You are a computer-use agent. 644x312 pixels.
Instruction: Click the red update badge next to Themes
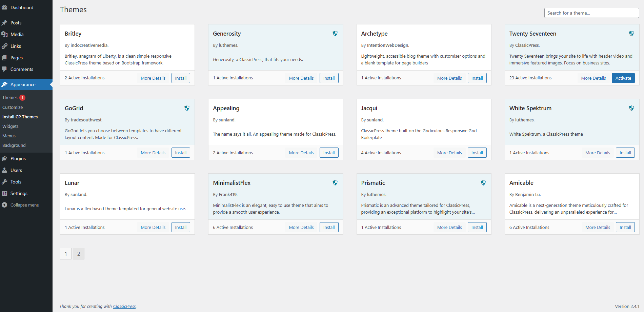point(22,98)
